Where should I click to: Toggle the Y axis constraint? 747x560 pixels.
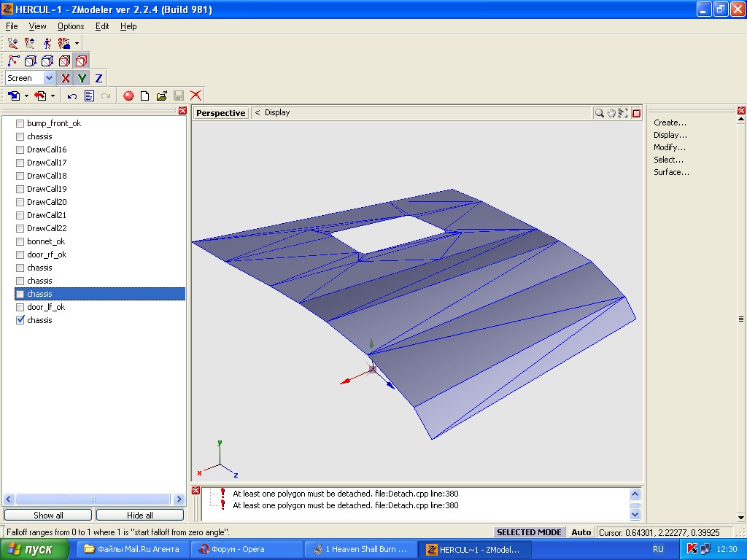(82, 78)
